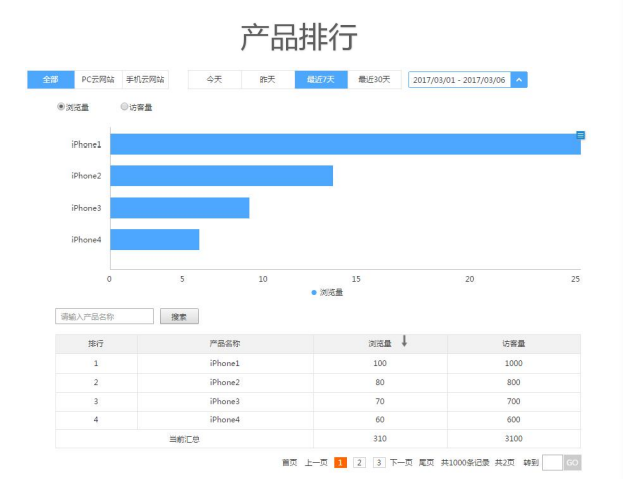The width and height of the screenshot is (623, 479).
Task: Click the 浏览量 sort arrow in table header
Action: 404,342
